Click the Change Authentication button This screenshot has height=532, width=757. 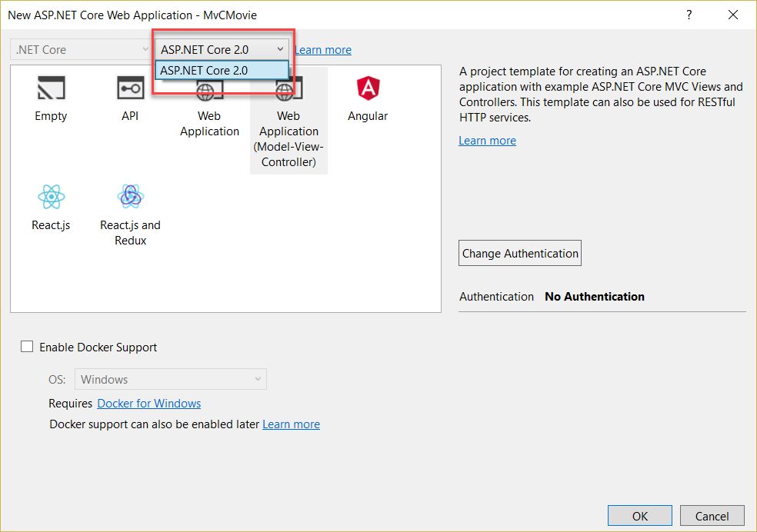coord(520,253)
